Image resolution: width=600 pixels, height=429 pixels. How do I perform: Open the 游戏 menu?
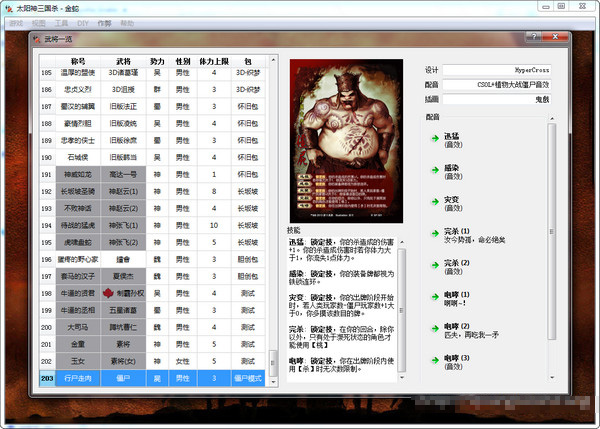[15, 21]
